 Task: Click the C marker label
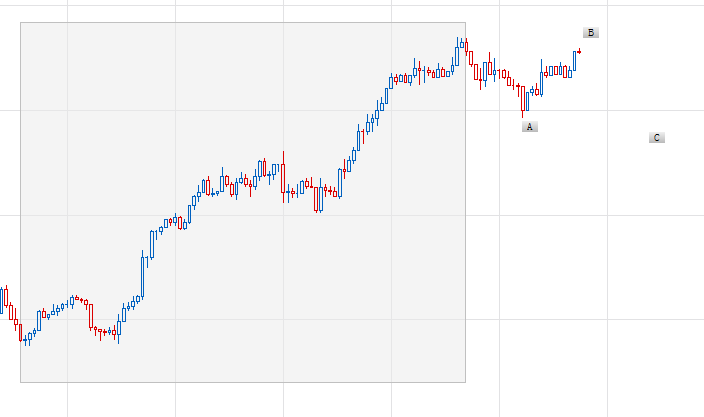pos(657,138)
